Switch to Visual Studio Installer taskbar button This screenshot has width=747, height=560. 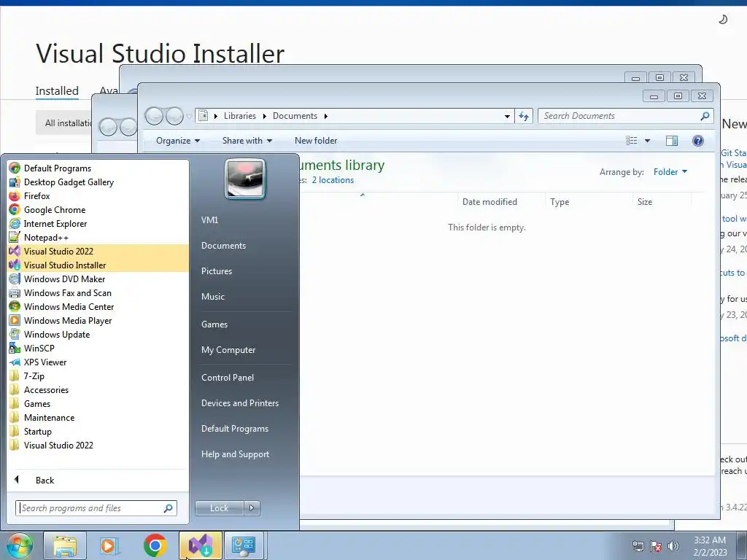[x=200, y=545]
